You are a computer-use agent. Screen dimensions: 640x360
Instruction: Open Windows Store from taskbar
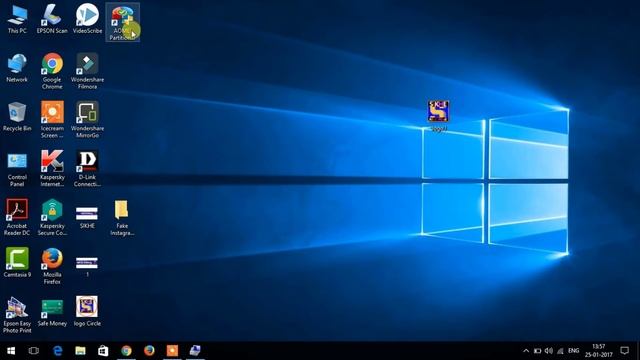click(103, 351)
